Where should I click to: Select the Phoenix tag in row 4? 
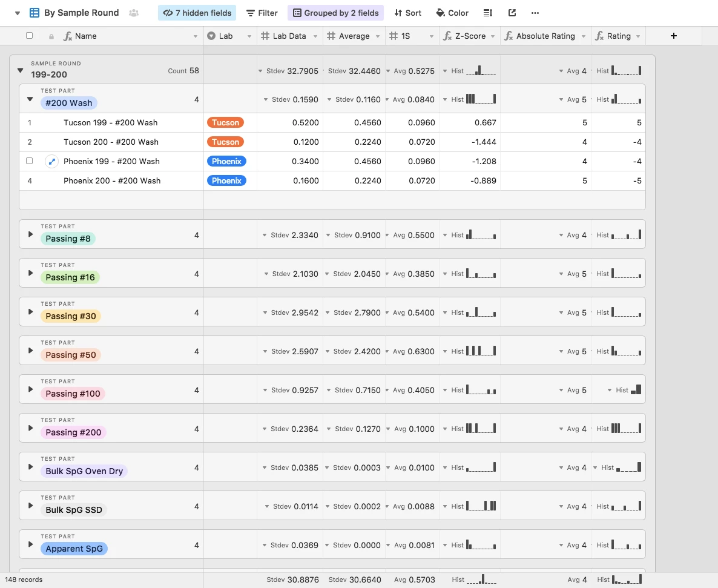click(226, 180)
